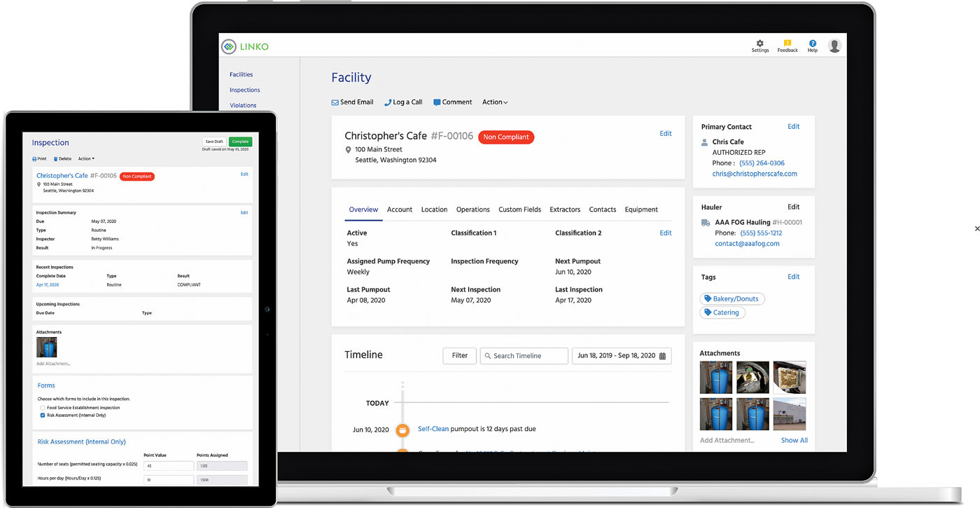Open the Feedback speech bubble icon
Image resolution: width=980 pixels, height=508 pixels.
point(787,43)
